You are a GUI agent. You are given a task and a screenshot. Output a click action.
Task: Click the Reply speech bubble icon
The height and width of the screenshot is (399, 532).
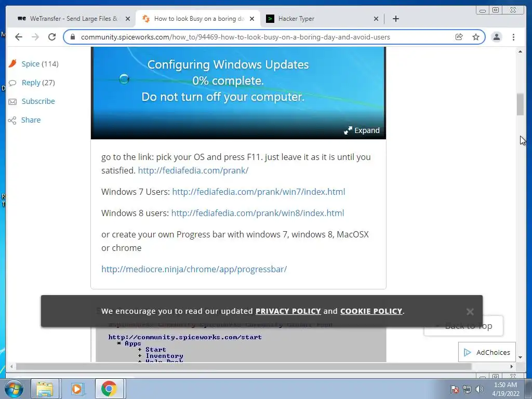pyautogui.click(x=12, y=83)
